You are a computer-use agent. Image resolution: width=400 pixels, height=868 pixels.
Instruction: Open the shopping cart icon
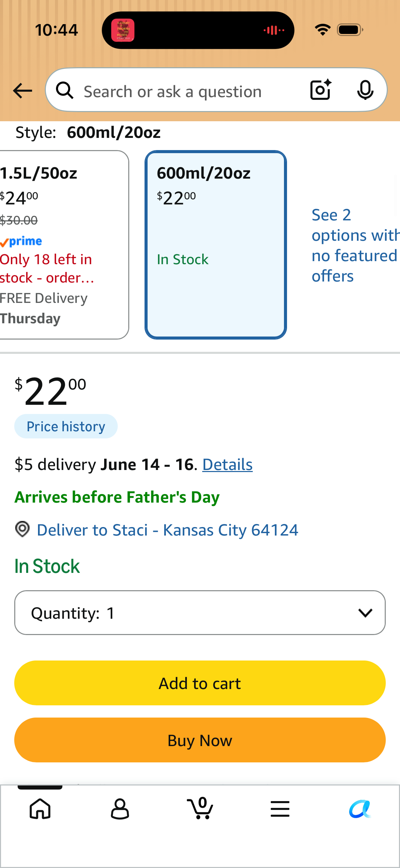pyautogui.click(x=200, y=808)
